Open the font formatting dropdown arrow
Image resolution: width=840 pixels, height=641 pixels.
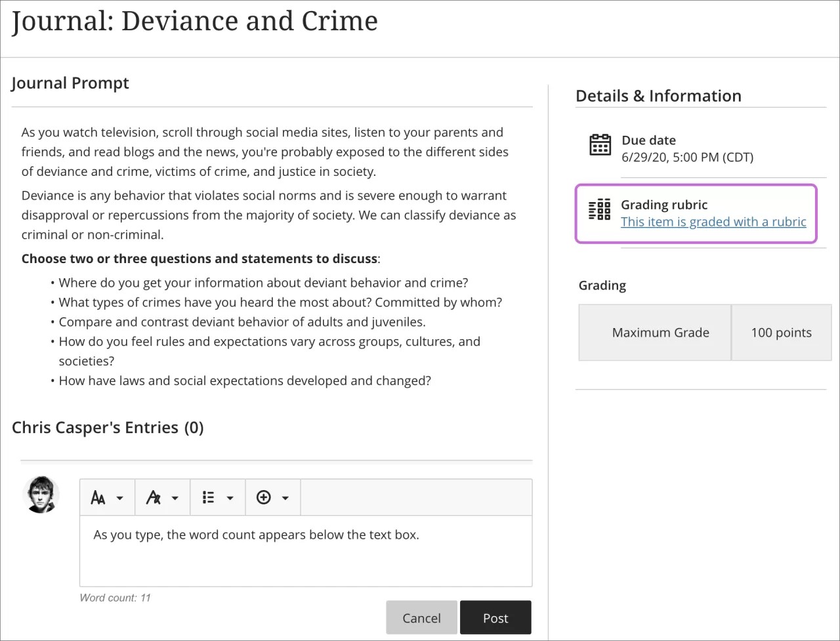(175, 497)
